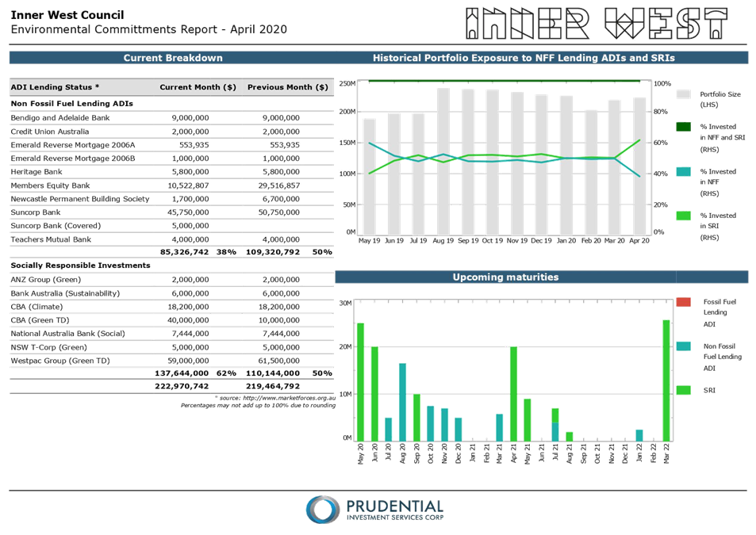Select the NSW T-Corp (Green) row label
756x535 pixels.
(48, 347)
